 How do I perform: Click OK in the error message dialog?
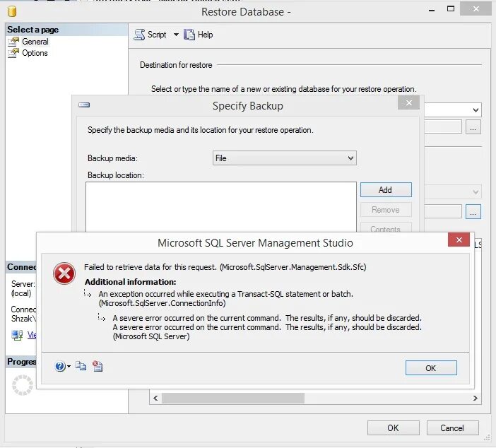coord(431,368)
